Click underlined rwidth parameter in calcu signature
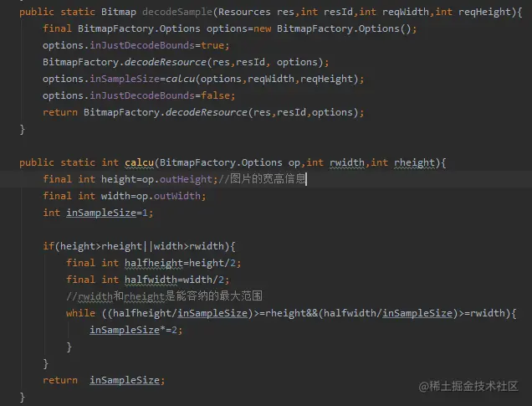532x406 pixels. point(347,162)
